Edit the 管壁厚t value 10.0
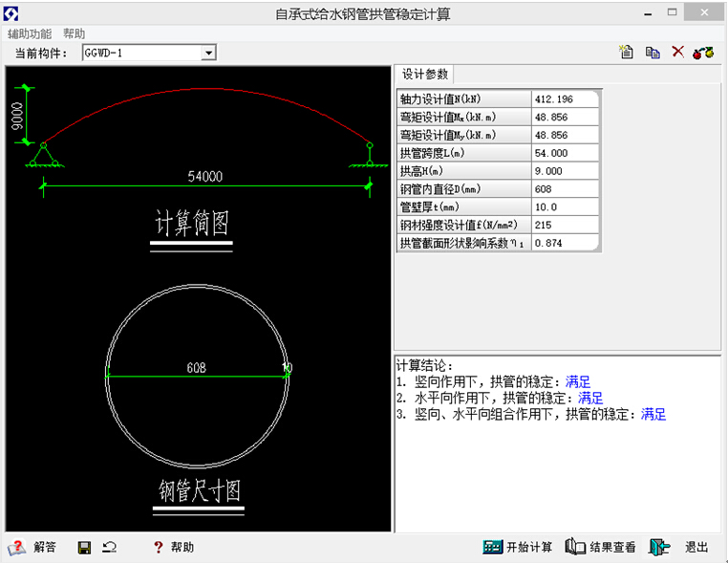The width and height of the screenshot is (728, 563). (x=565, y=207)
